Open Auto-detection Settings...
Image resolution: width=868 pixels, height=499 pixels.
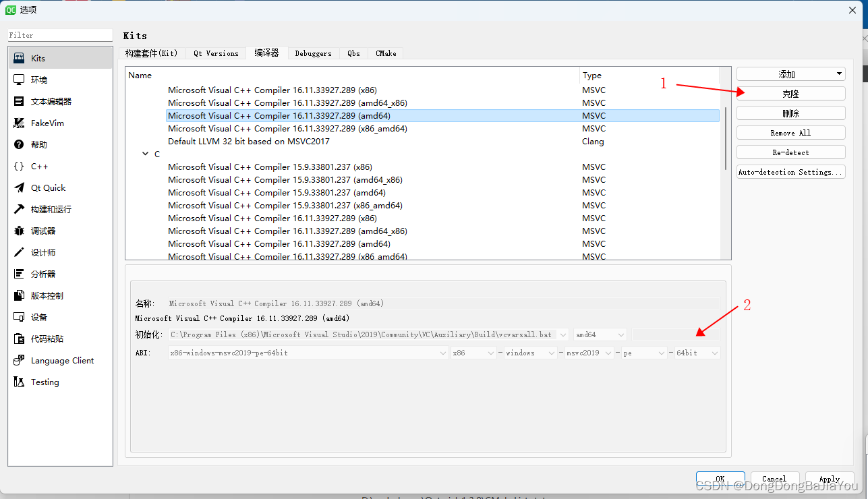(790, 172)
